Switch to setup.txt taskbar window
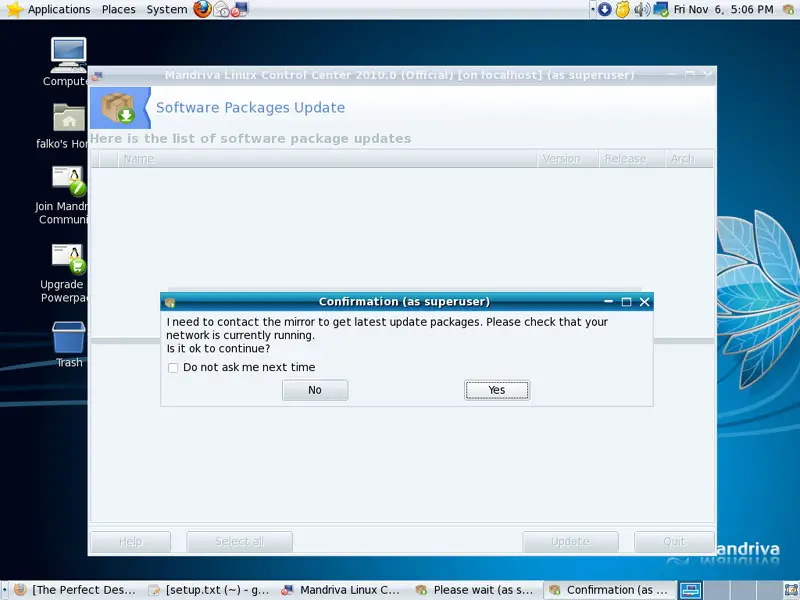The height and width of the screenshot is (600, 800). tap(208, 590)
